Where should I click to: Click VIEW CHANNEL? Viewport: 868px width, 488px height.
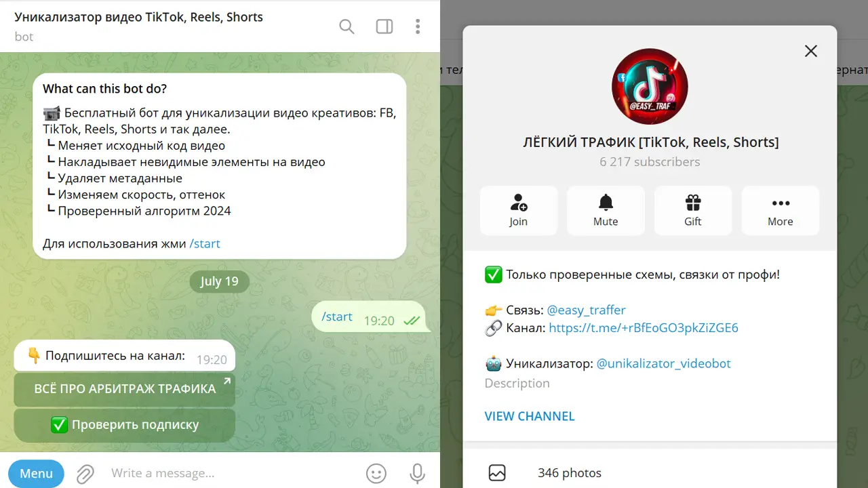point(530,416)
